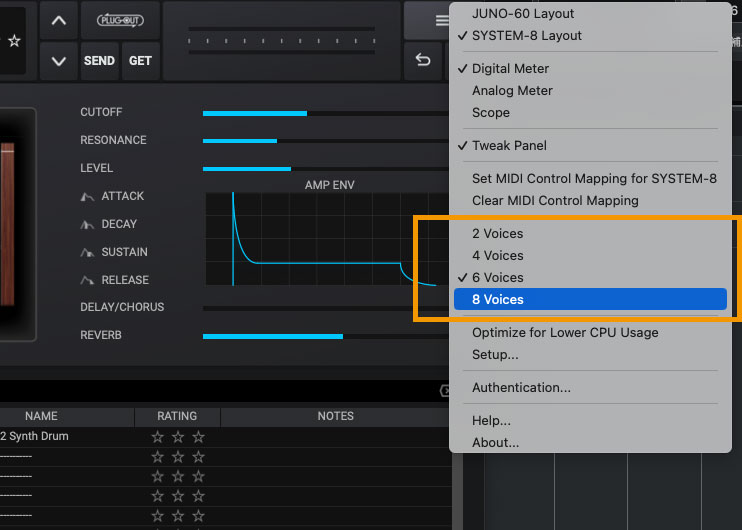
Task: Choose 8 Voices polyphony
Action: (590, 300)
